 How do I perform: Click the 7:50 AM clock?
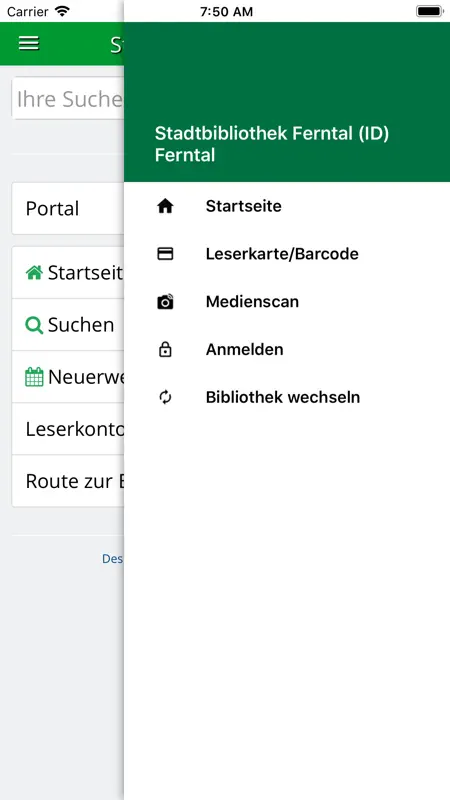227,12
